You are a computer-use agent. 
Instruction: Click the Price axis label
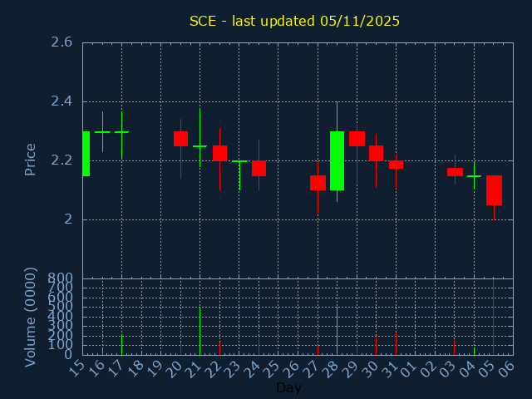[x=31, y=160]
